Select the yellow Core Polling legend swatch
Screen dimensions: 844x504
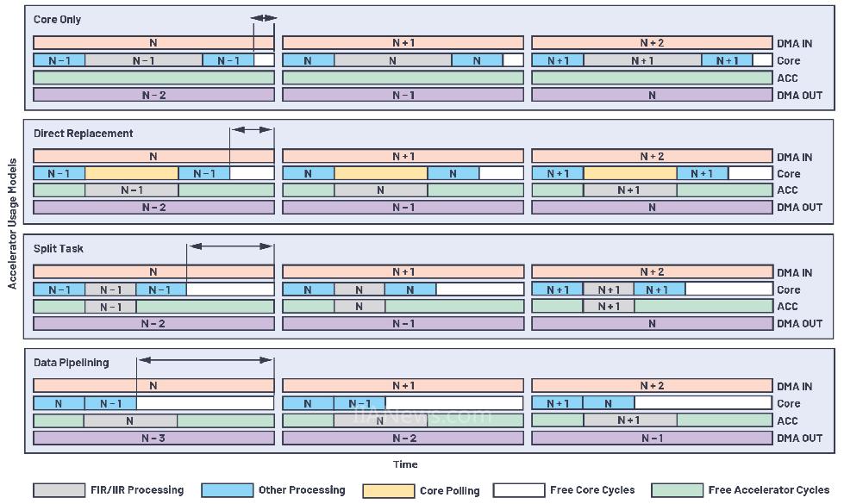click(388, 490)
